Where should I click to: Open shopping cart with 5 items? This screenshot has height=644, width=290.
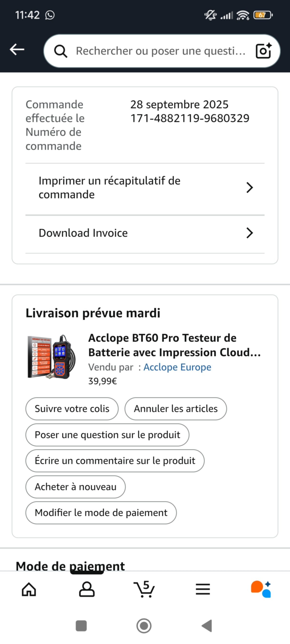pos(145,589)
